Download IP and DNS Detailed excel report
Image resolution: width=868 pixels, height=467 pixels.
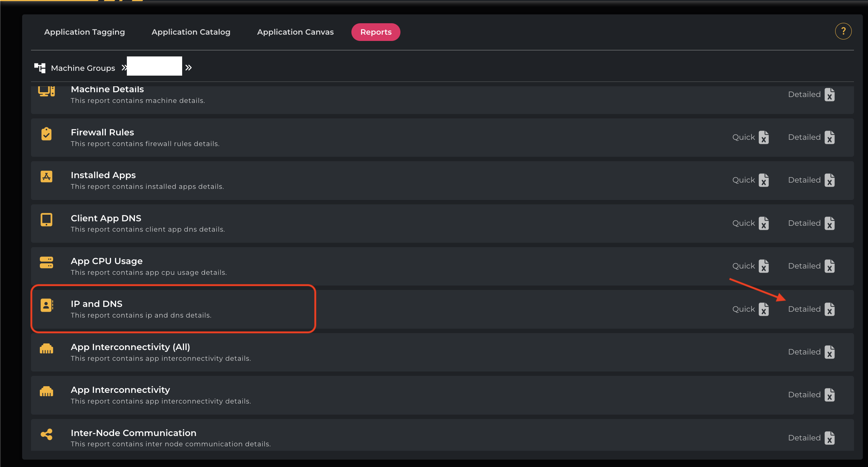[829, 309]
